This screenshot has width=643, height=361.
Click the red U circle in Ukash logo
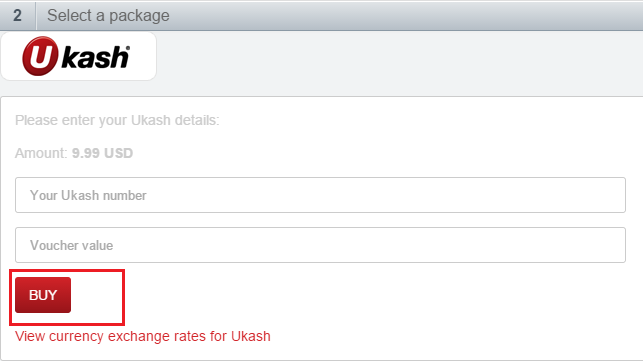coord(40,56)
